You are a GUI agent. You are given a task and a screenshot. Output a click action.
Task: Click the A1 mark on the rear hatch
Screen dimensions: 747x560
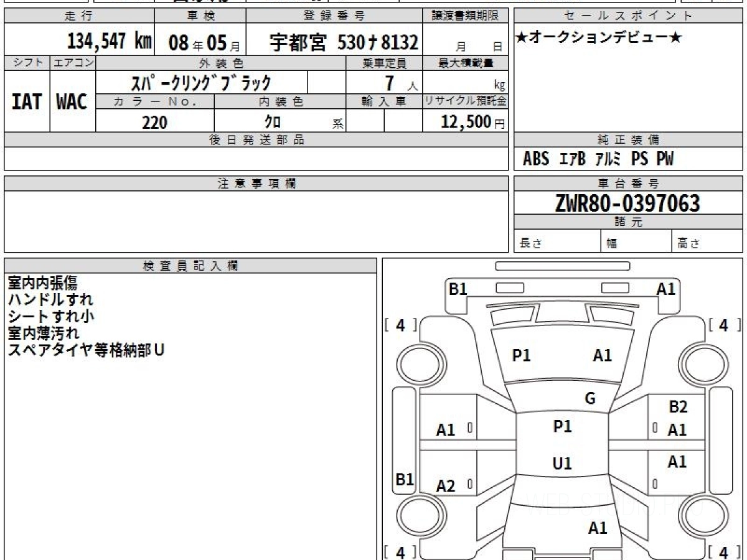[x=598, y=528]
